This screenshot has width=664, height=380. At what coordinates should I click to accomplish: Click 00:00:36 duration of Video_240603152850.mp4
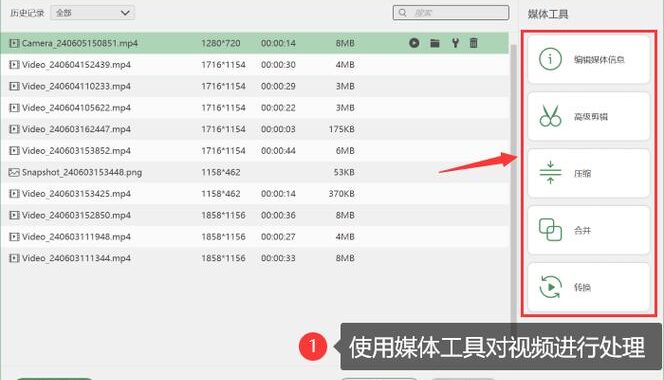pyautogui.click(x=278, y=215)
